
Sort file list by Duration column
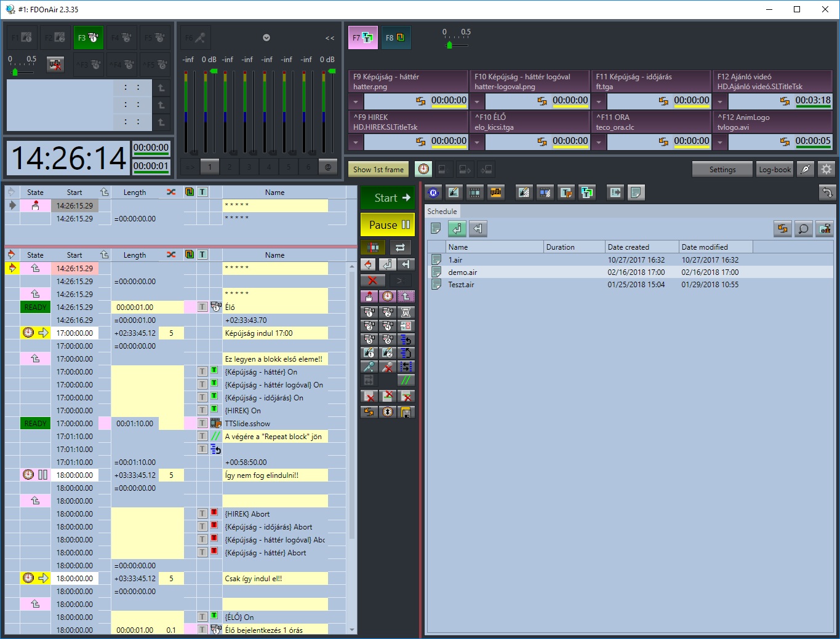tap(574, 247)
